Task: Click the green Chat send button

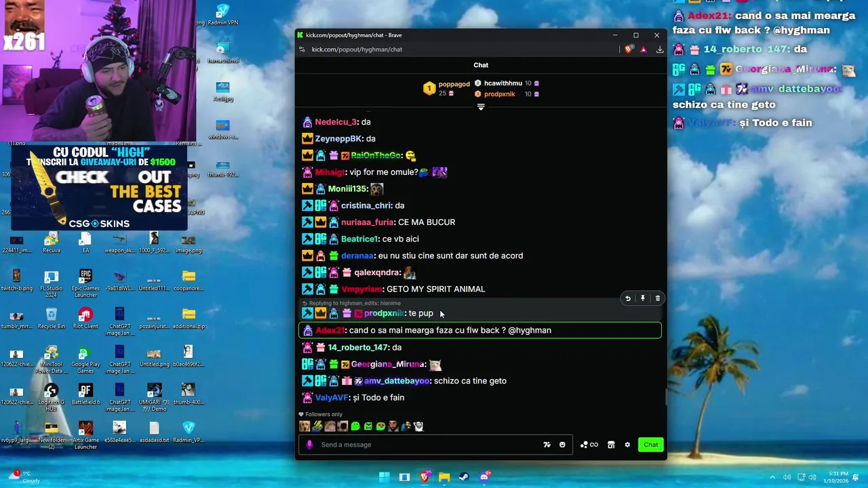Action: point(651,445)
